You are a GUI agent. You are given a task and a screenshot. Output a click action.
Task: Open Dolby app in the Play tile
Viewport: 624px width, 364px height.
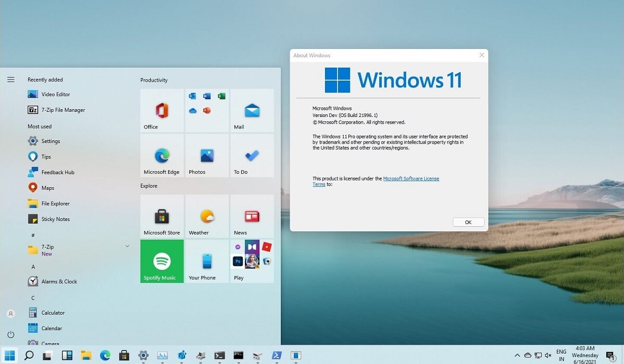click(252, 246)
